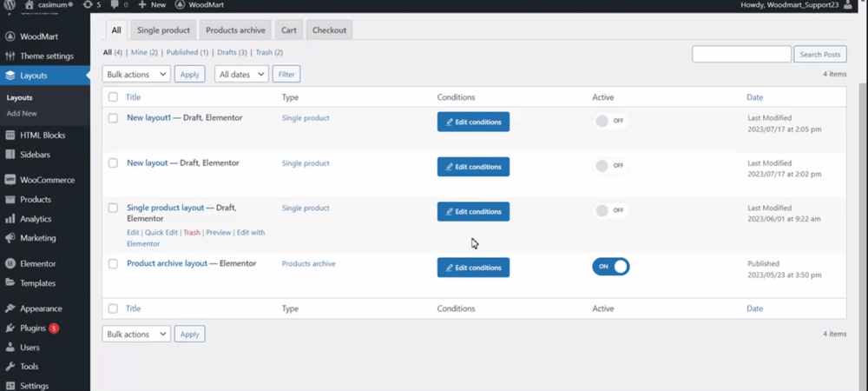Filter by Trash (2) link
This screenshot has height=391, width=868.
click(x=269, y=53)
